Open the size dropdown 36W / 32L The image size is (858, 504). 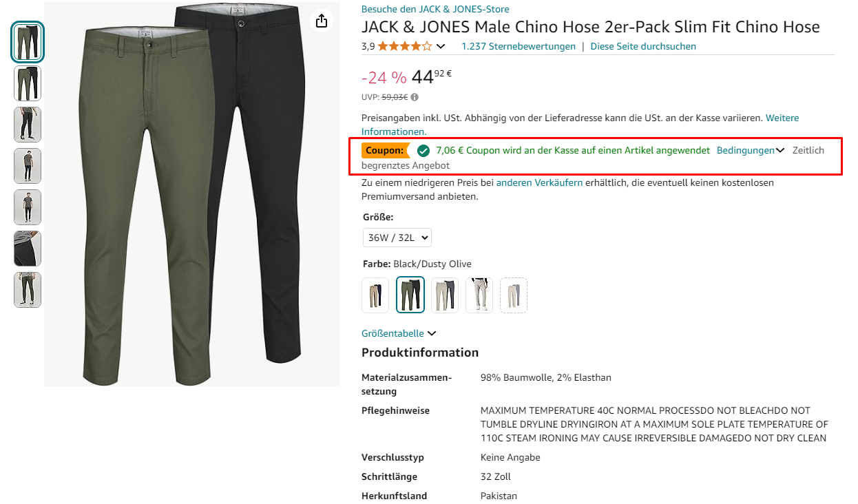[x=397, y=238]
